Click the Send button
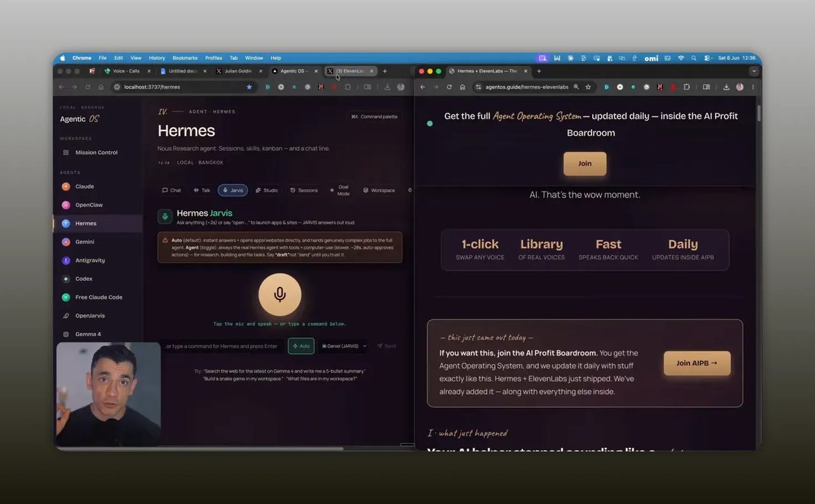 386,346
